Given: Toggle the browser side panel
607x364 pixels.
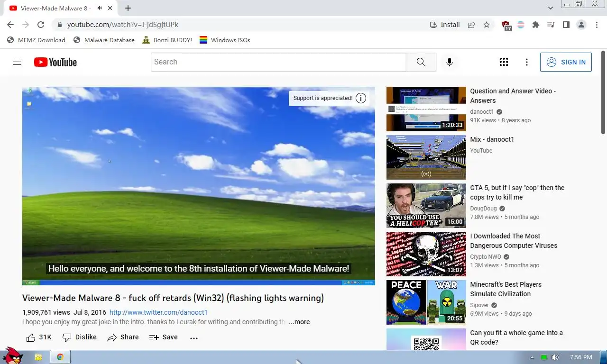Looking at the screenshot, I should (566, 25).
